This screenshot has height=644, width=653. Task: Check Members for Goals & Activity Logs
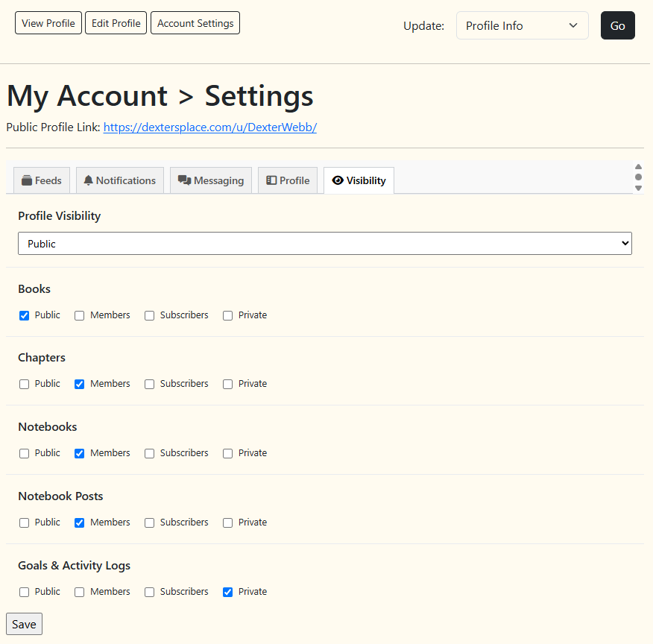tap(80, 592)
